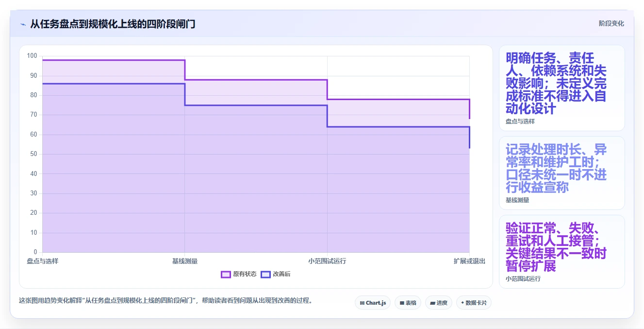
Task: Toggle the 原有状态 legend entry
Action: pyautogui.click(x=239, y=274)
